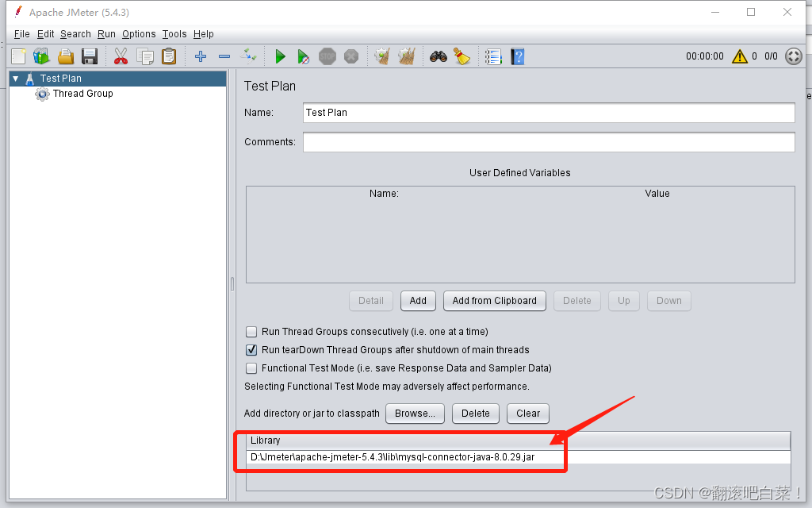
Task: Click the variables Delete button
Action: tap(577, 301)
